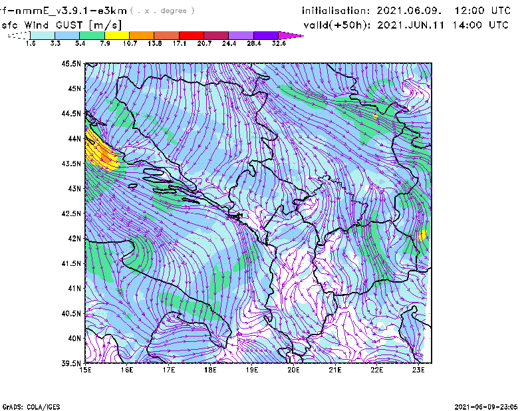Click the 40.5N latitude label

tap(71, 313)
